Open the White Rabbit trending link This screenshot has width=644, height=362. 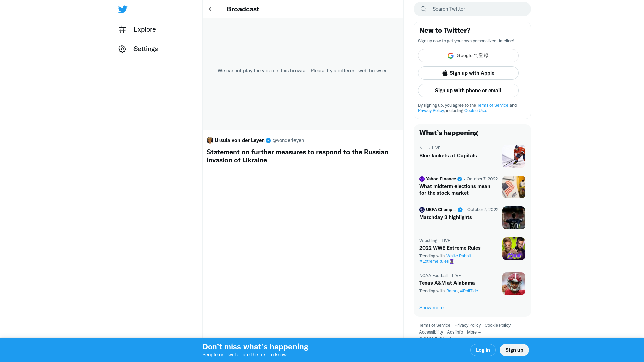click(x=459, y=256)
